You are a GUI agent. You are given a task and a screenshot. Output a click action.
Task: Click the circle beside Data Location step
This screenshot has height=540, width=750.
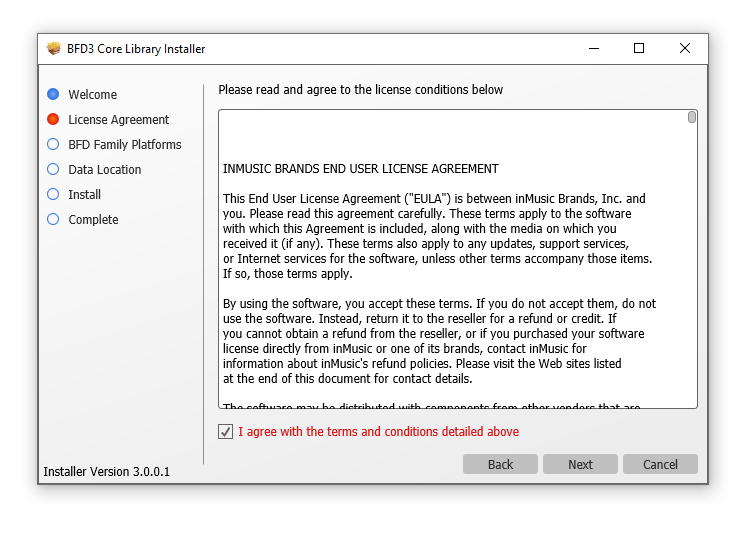click(53, 169)
